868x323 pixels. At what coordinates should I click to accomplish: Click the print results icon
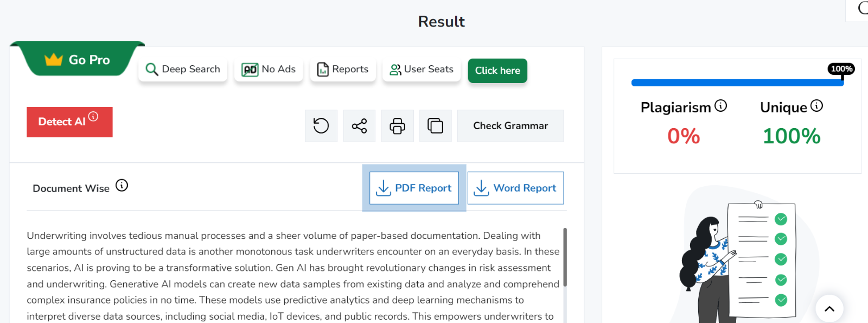(x=398, y=126)
